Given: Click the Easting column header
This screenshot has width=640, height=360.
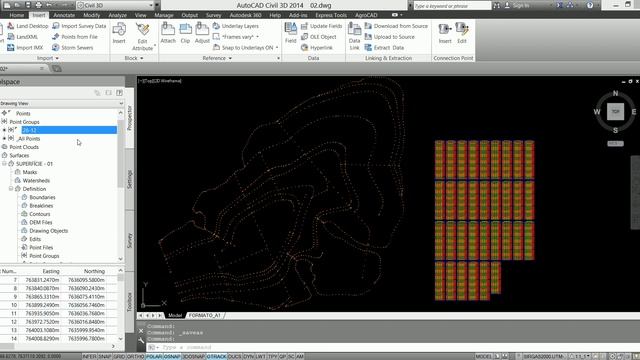Looking at the screenshot, I should [51, 271].
